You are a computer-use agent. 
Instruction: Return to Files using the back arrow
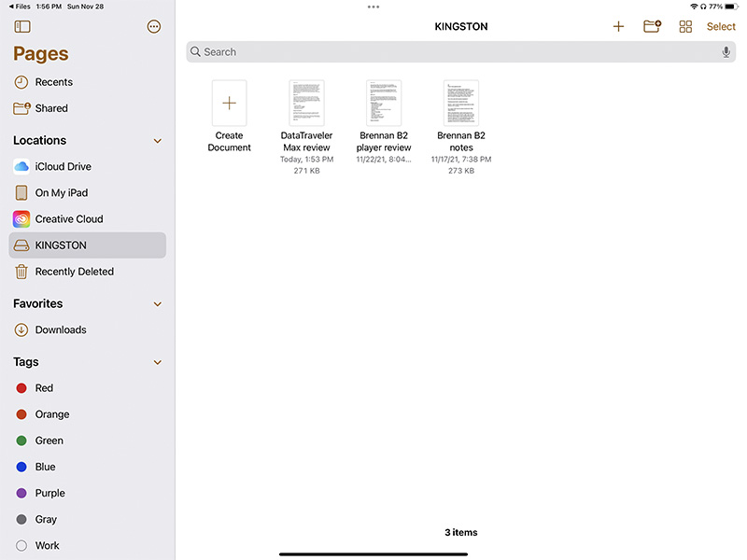[x=20, y=7]
